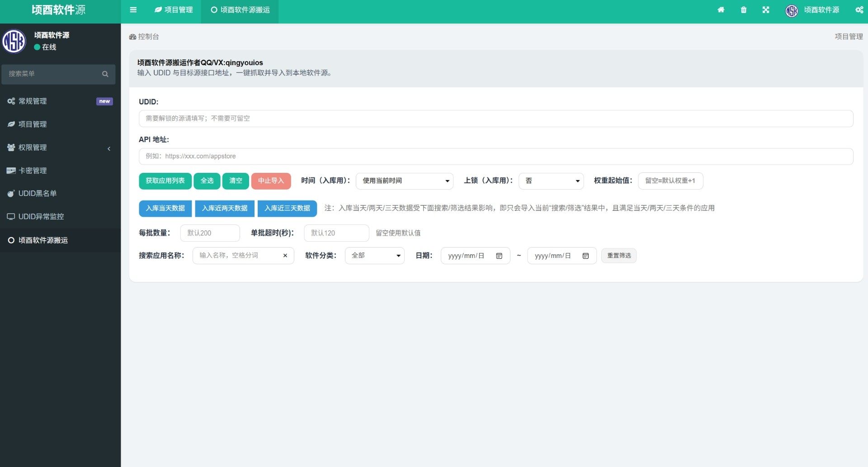Select 顷酉软件源搬运 in the sidebar
Screen dimensions: 868x467
pos(60,240)
